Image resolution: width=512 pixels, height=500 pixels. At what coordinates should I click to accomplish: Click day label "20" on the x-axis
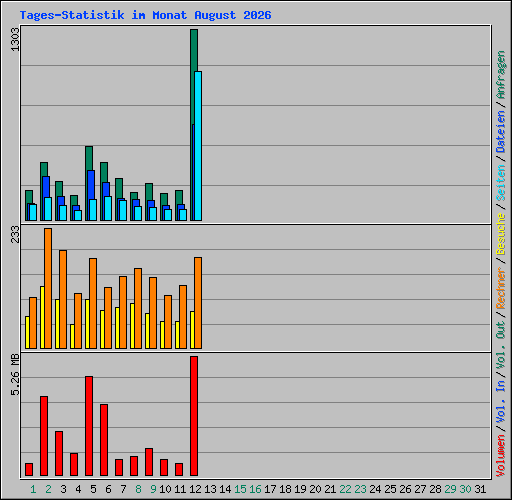tap(315, 489)
